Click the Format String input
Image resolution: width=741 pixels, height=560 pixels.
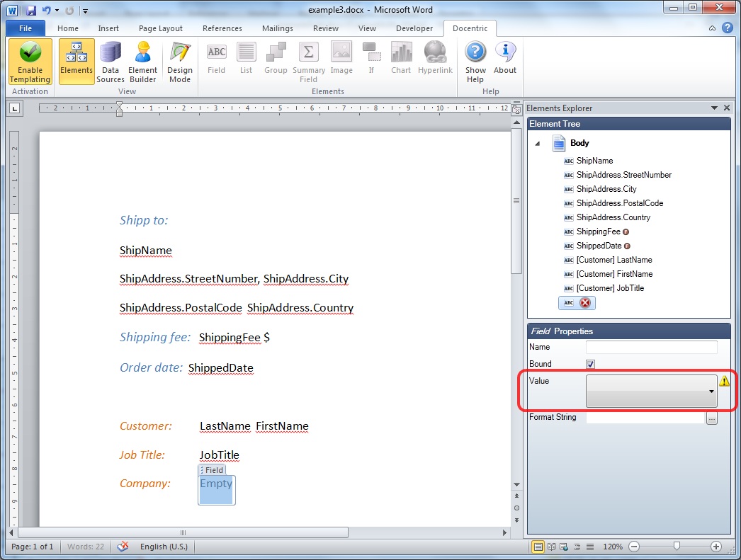[x=645, y=418]
